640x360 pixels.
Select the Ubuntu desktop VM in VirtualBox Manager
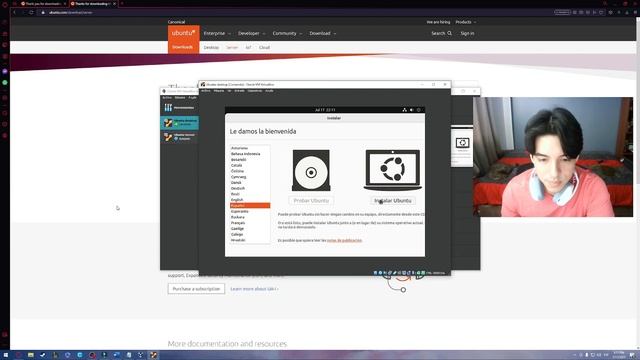pyautogui.click(x=180, y=122)
